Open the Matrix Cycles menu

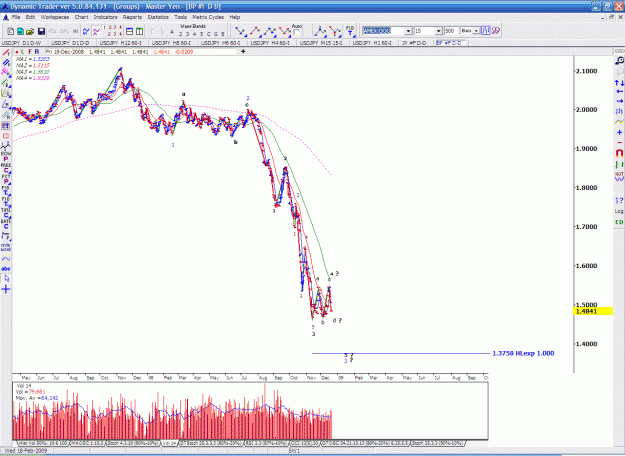(208, 17)
